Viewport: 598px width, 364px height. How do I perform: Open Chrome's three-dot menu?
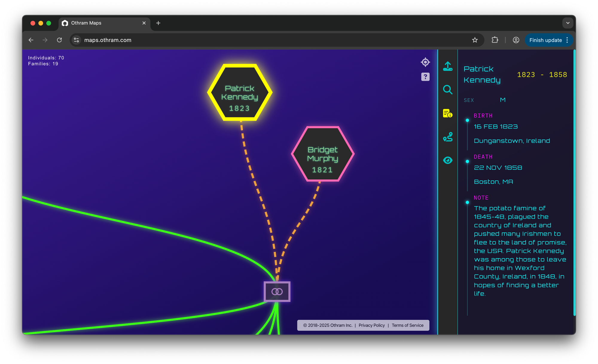pyautogui.click(x=567, y=40)
